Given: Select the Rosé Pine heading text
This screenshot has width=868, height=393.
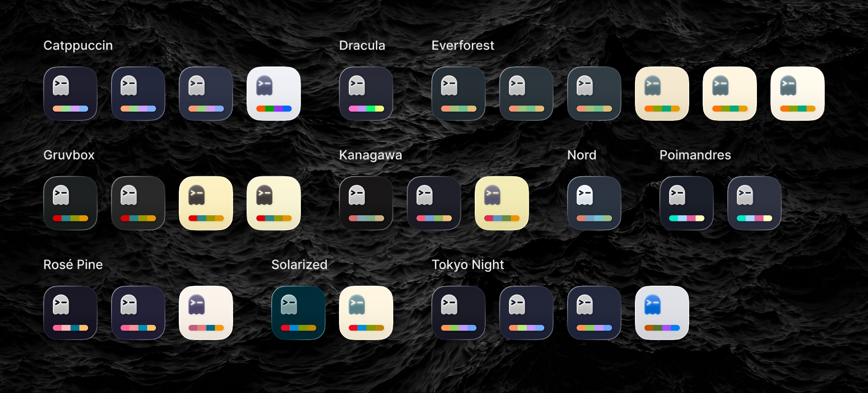Looking at the screenshot, I should (x=73, y=264).
